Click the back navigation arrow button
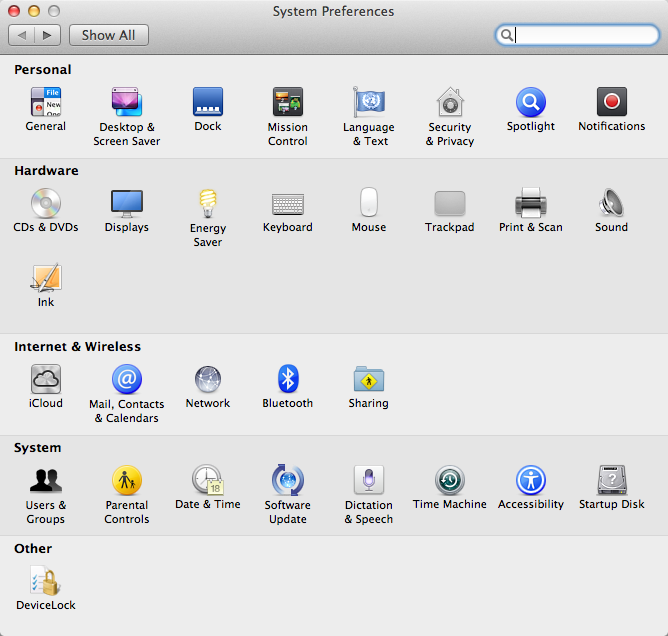The width and height of the screenshot is (668, 636). 22,35
